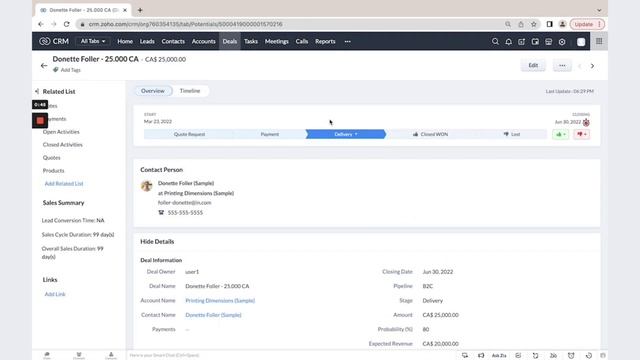Open Chrome tab search chevron
The image size is (640, 360).
point(599,10)
